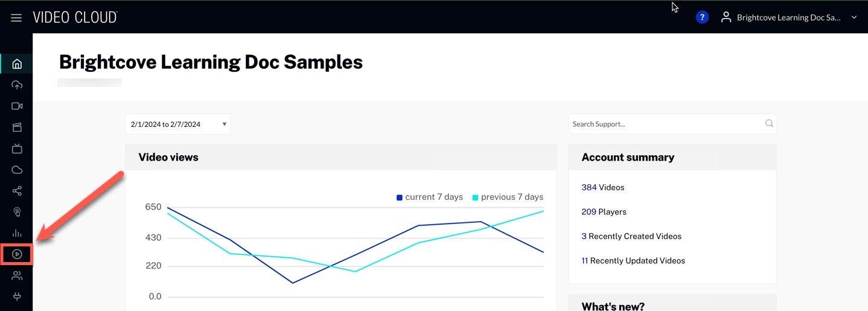The image size is (868, 311).
Task: Open Brightcove Learning Doc Samples account menu
Action: pyautogui.click(x=788, y=18)
